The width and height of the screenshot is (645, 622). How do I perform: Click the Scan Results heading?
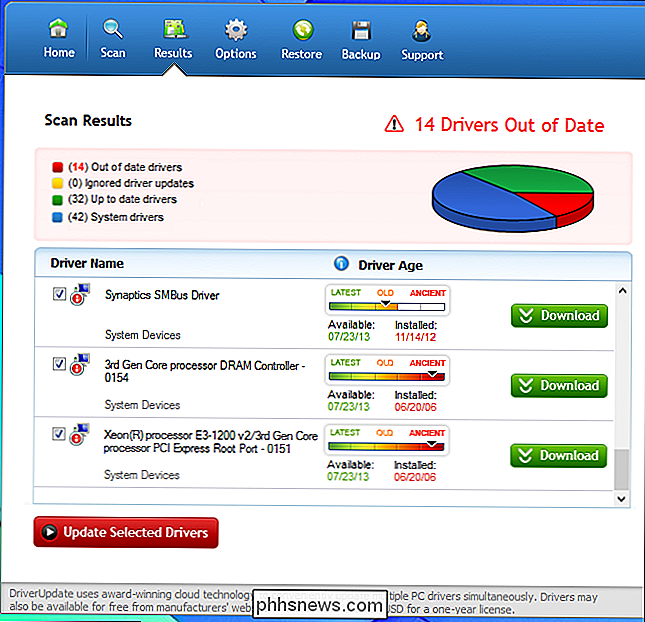(x=88, y=121)
